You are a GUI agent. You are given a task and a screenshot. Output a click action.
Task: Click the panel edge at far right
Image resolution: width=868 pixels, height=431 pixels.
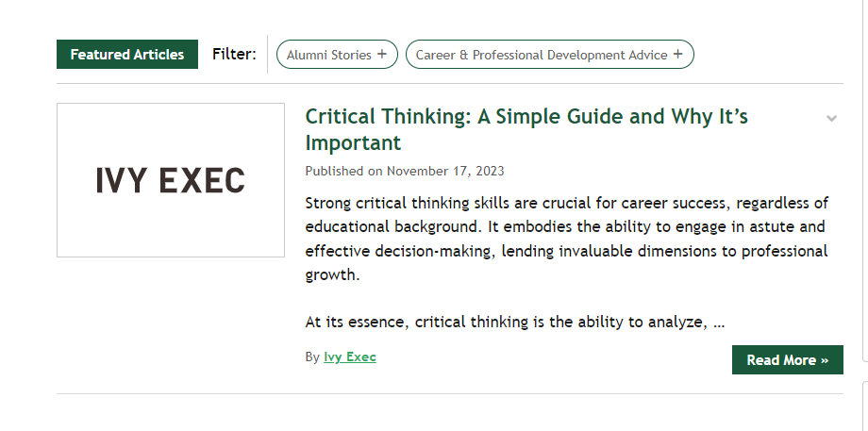865,406
